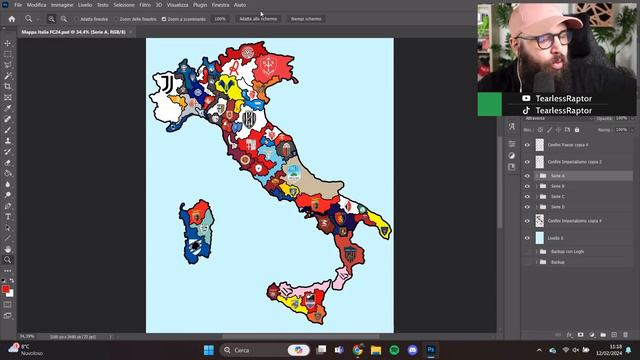
Task: Open the Immagine menu
Action: [x=62, y=5]
